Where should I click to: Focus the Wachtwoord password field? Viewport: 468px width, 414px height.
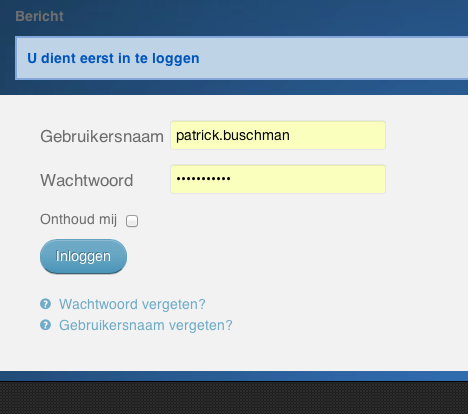coord(278,179)
